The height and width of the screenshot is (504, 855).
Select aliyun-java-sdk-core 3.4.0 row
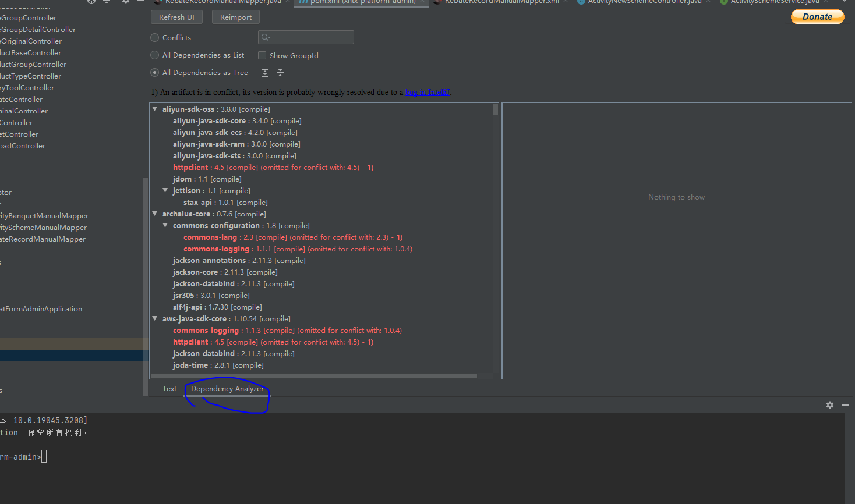coord(237,120)
